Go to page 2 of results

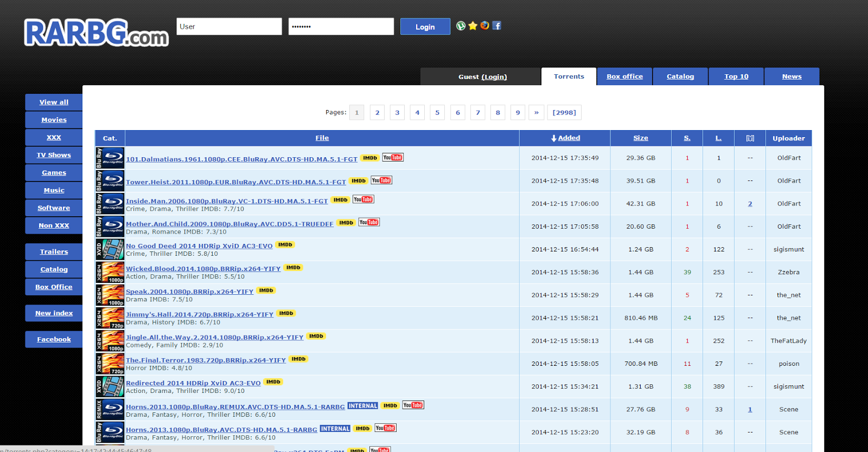click(378, 113)
